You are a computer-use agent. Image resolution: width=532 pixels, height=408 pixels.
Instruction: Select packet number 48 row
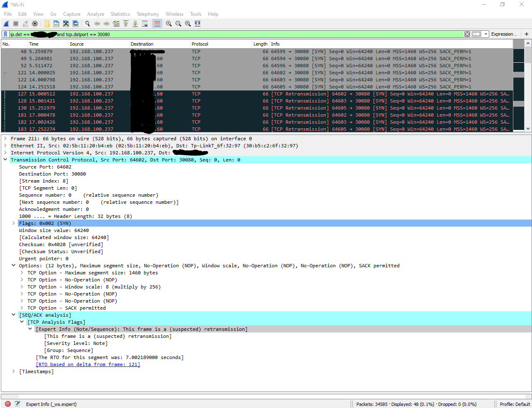pos(257,51)
